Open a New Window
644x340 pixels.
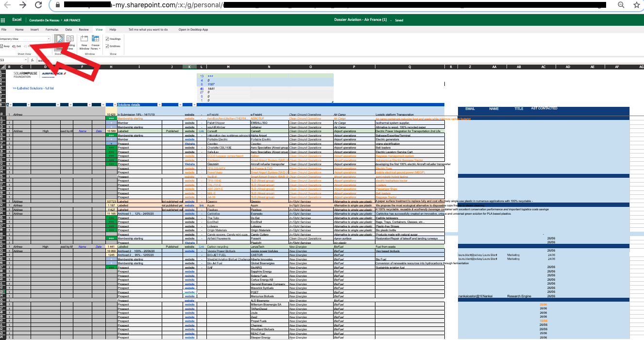point(84,43)
